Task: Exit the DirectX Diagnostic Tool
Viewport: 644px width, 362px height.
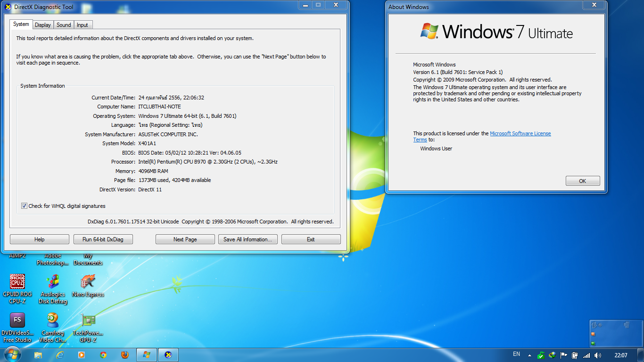Action: point(311,239)
